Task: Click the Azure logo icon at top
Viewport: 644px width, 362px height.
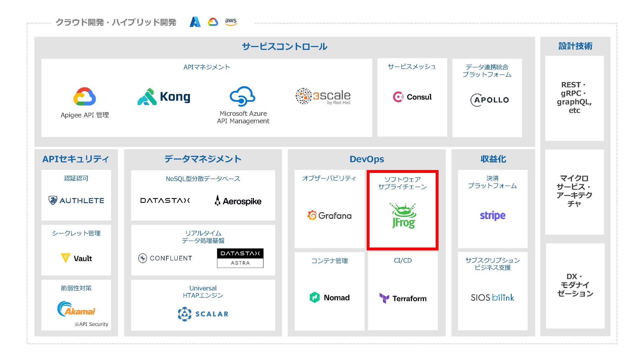Action: coord(195,22)
